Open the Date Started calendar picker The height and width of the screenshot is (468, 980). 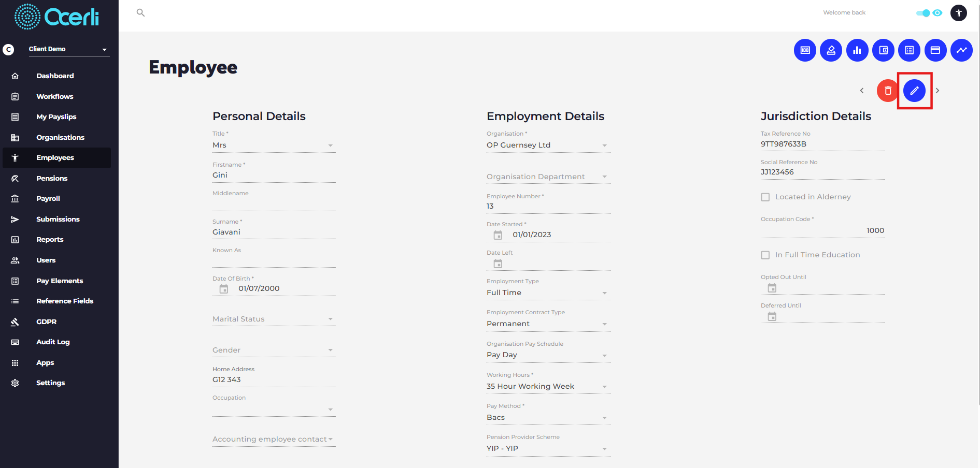point(498,235)
